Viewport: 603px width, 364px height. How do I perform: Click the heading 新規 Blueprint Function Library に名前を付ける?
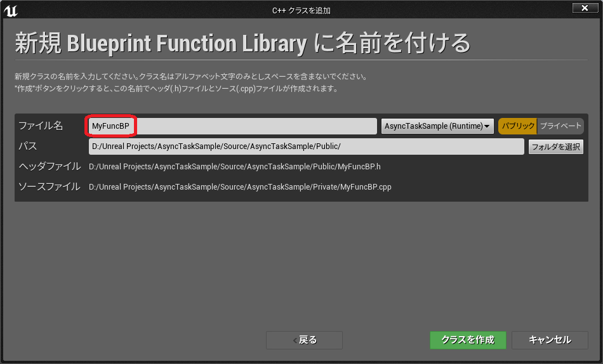(x=242, y=42)
